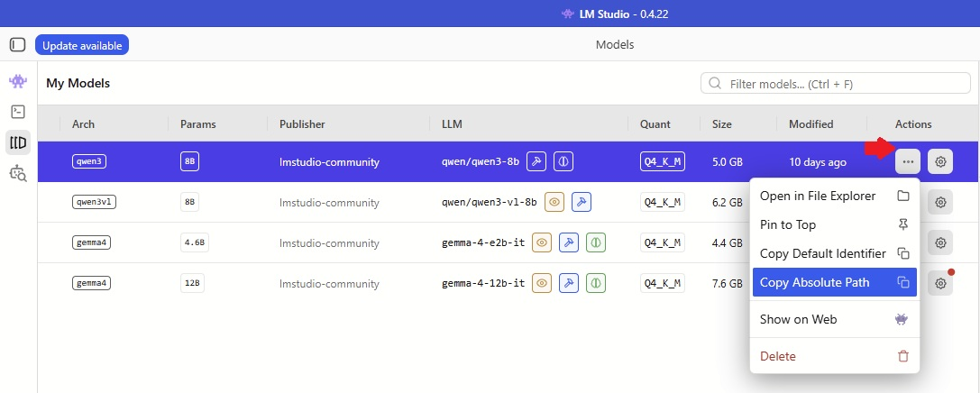
Task: Select My Models library sidebar icon
Action: coord(18,142)
